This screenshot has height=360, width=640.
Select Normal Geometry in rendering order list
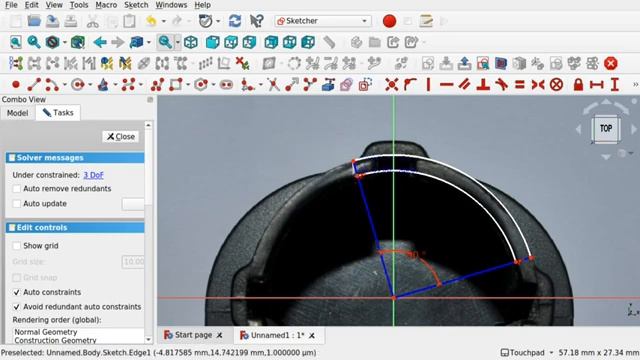pyautogui.click(x=46, y=332)
